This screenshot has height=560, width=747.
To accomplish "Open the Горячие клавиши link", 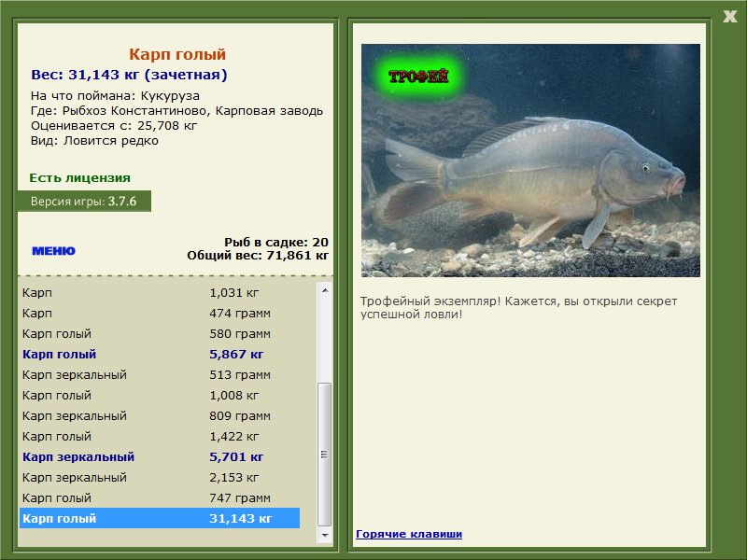I will (x=409, y=534).
